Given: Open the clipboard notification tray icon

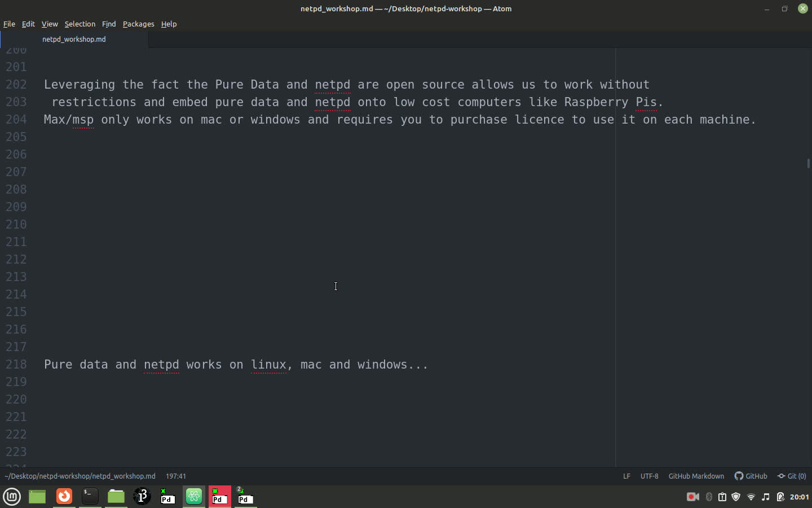Looking at the screenshot, I should (x=722, y=497).
